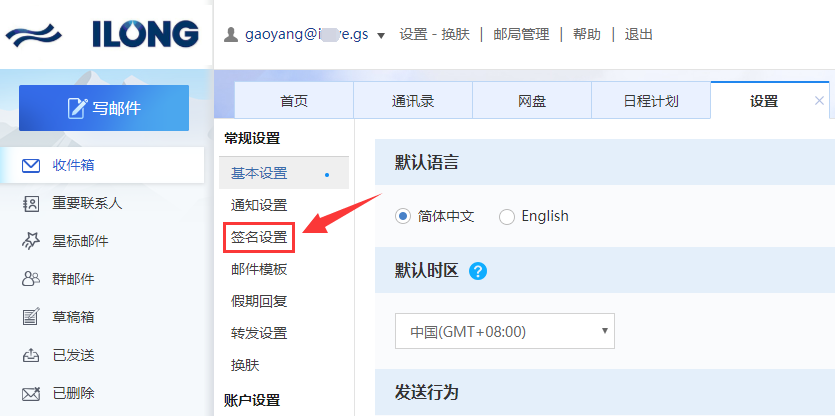Click the group mail icon

pos(31,279)
